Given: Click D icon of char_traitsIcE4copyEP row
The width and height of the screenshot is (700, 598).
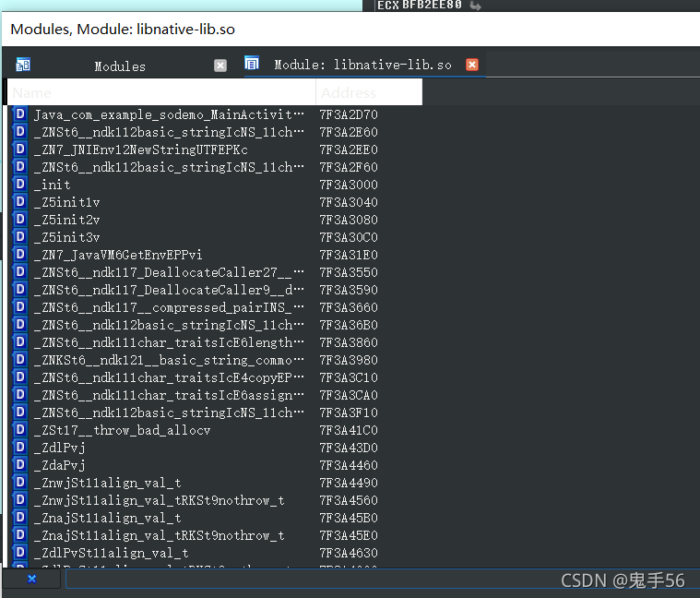Looking at the screenshot, I should pos(20,377).
